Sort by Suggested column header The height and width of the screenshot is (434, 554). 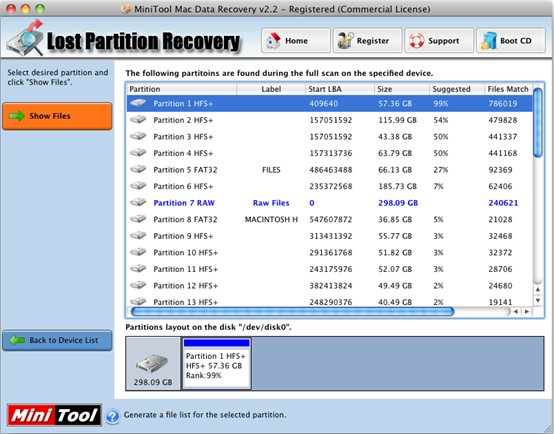pyautogui.click(x=457, y=89)
